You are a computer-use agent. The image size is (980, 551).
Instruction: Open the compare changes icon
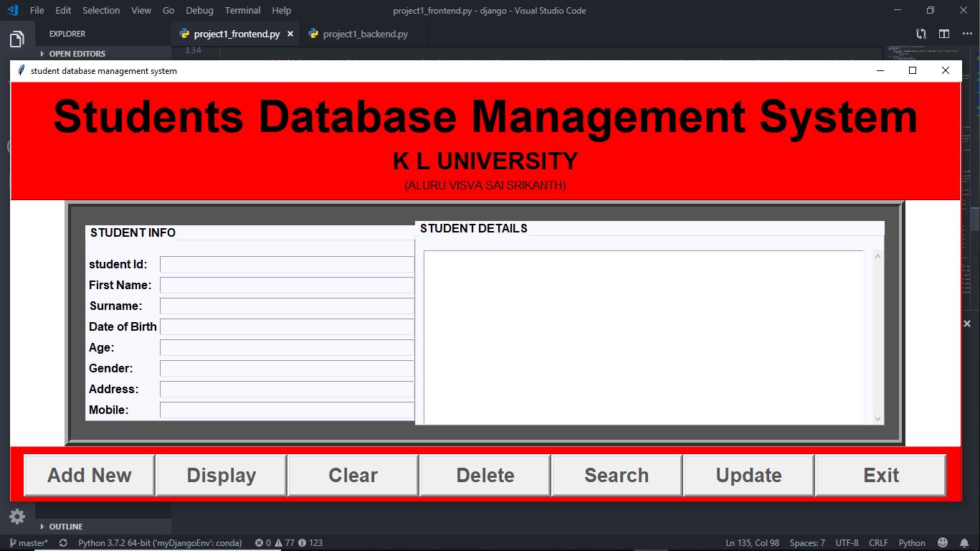(x=921, y=34)
